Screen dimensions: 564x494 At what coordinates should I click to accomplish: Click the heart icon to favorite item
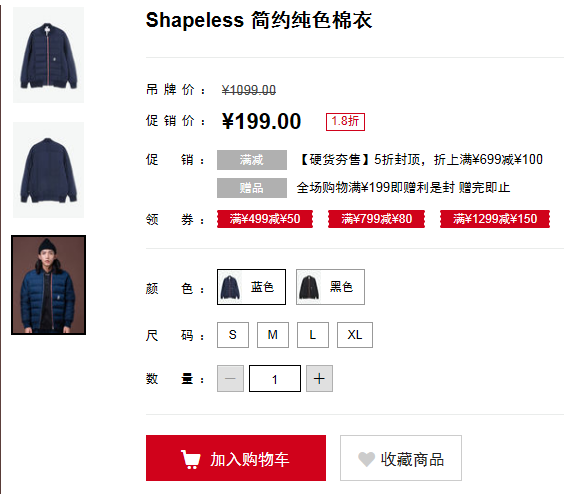pos(367,459)
